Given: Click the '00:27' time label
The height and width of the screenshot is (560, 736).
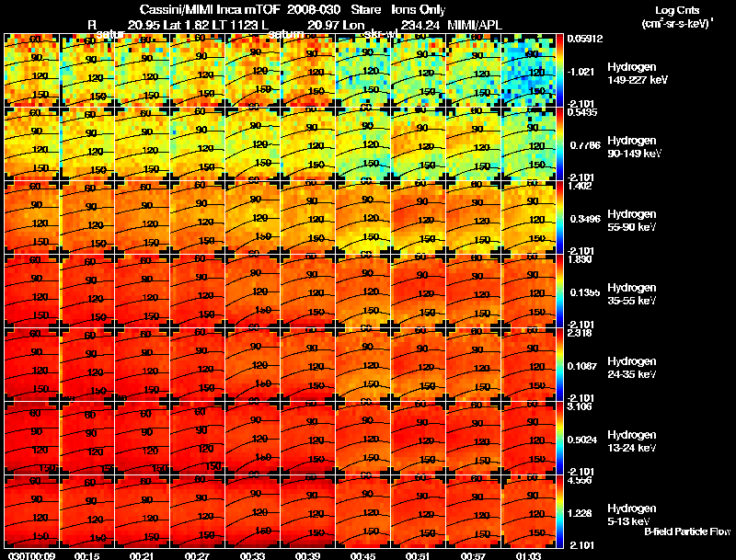Looking at the screenshot, I should [x=197, y=555].
